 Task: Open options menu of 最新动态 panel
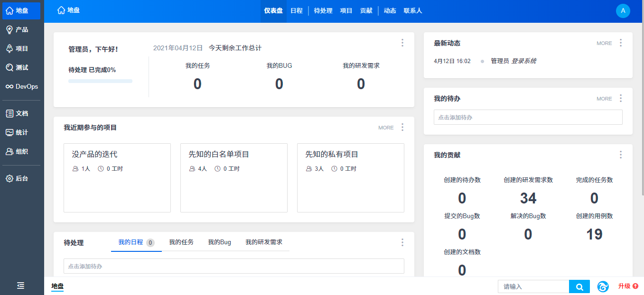point(621,43)
